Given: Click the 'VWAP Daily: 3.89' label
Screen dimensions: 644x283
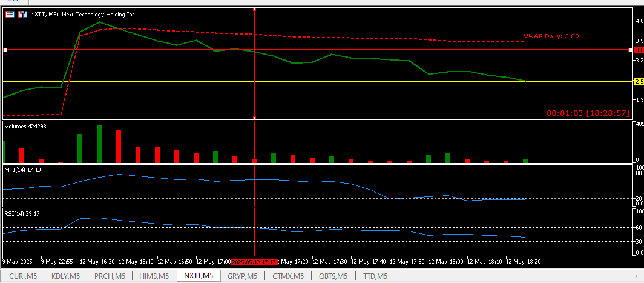Looking at the screenshot, I should click(x=551, y=36).
